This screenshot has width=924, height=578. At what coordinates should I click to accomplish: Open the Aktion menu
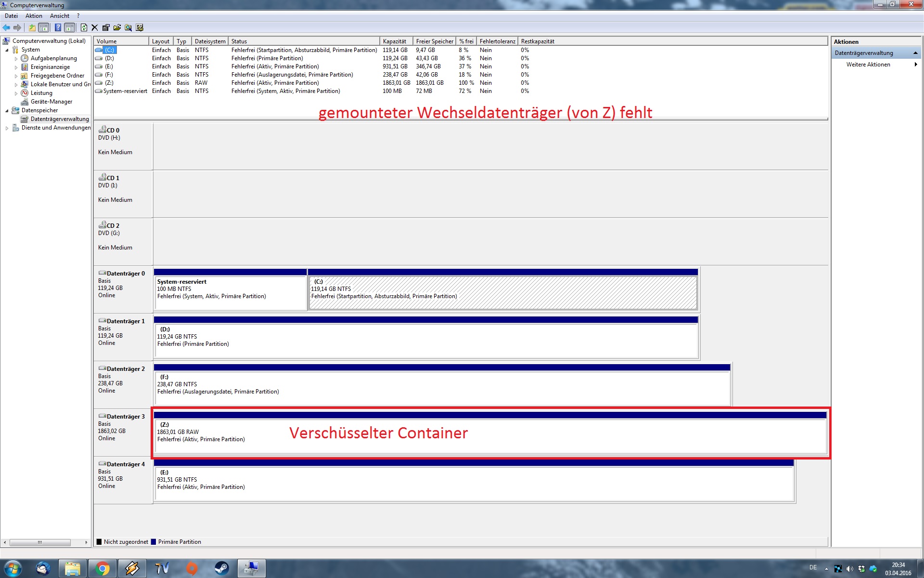[x=34, y=16]
